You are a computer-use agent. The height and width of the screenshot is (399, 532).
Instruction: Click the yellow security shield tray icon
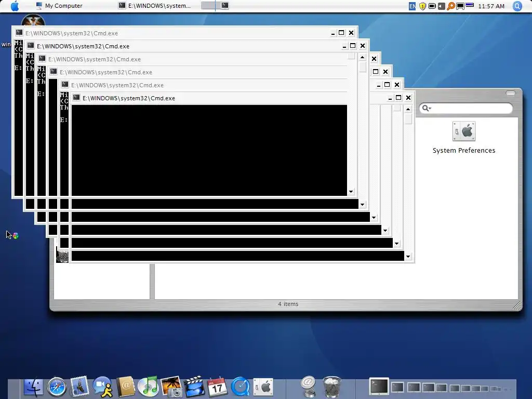coord(422,6)
